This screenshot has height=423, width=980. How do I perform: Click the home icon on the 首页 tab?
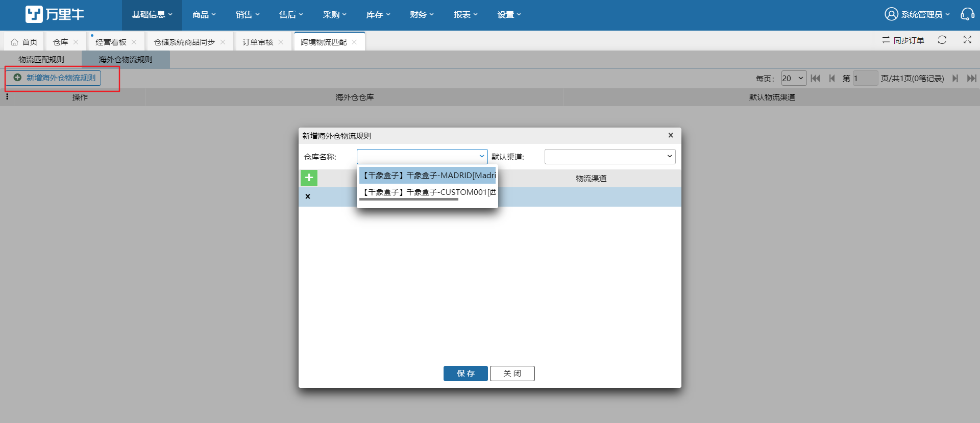[14, 42]
